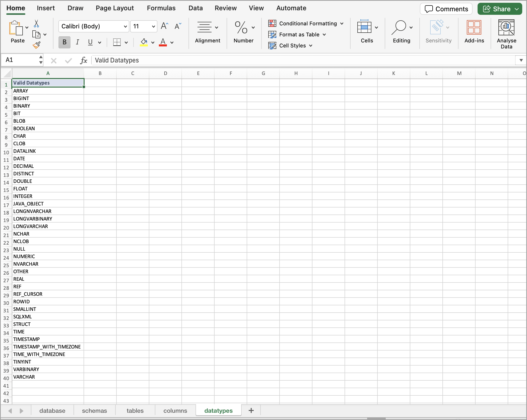Open the Comments pane button
This screenshot has height=420, width=527.
pos(446,9)
